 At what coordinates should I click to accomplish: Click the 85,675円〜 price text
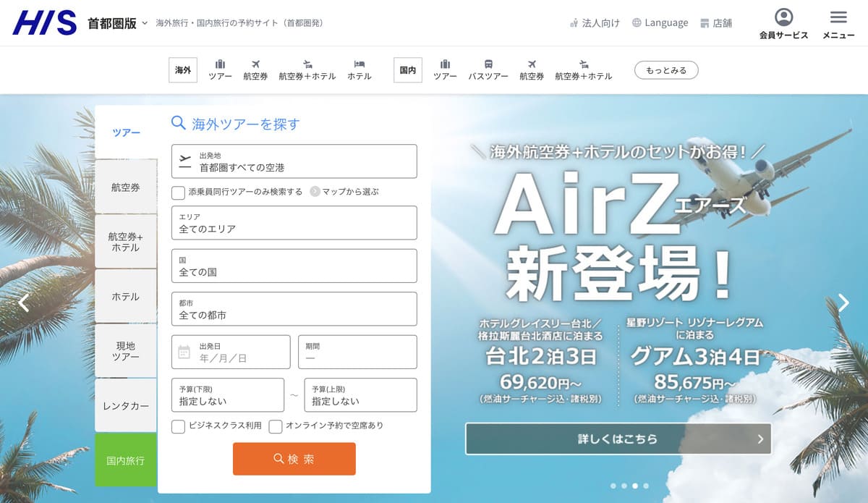[695, 381]
